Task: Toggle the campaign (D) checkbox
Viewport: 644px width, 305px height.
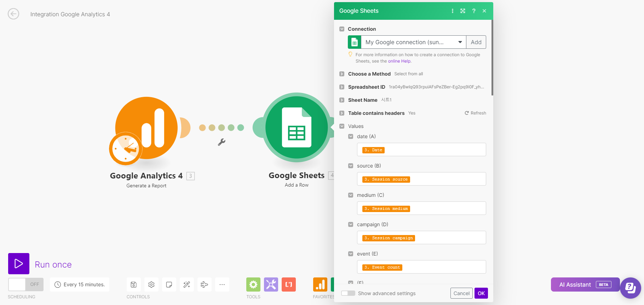Action: (351, 224)
